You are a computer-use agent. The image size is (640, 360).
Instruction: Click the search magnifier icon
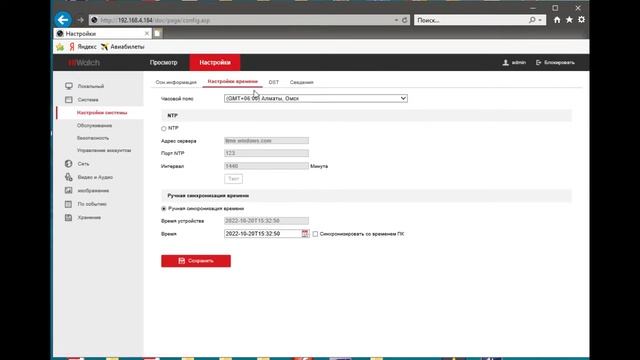tap(532, 20)
